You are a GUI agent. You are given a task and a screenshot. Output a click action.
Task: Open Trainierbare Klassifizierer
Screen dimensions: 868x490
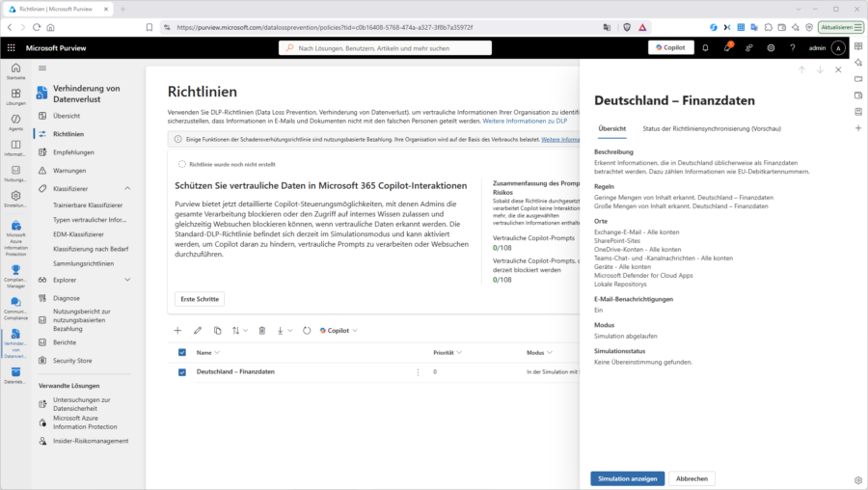click(88, 204)
